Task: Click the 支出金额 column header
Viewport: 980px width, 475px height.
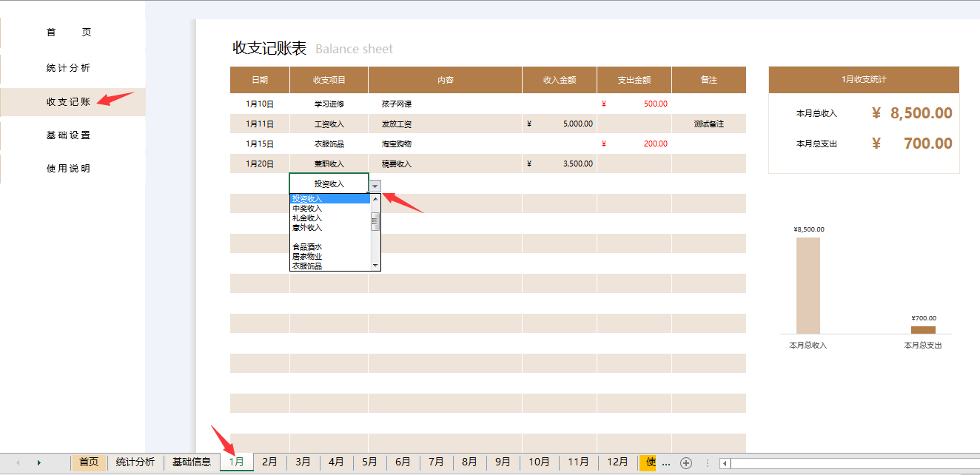Action: [x=634, y=80]
